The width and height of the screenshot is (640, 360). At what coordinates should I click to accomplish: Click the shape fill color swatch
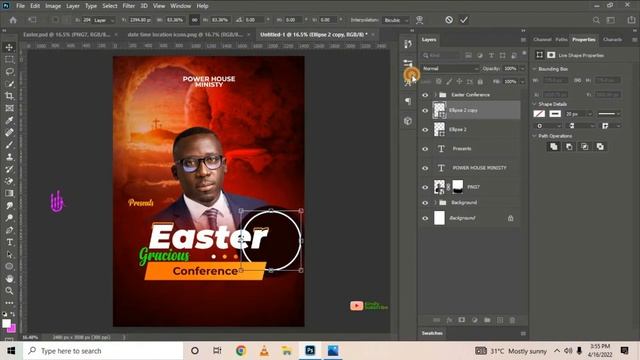pyautogui.click(x=539, y=114)
